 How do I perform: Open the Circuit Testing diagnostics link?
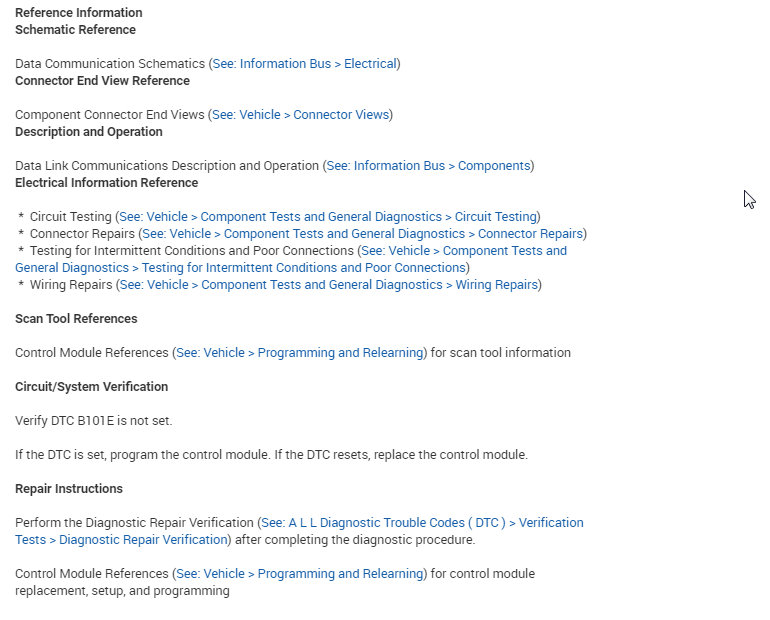point(328,217)
